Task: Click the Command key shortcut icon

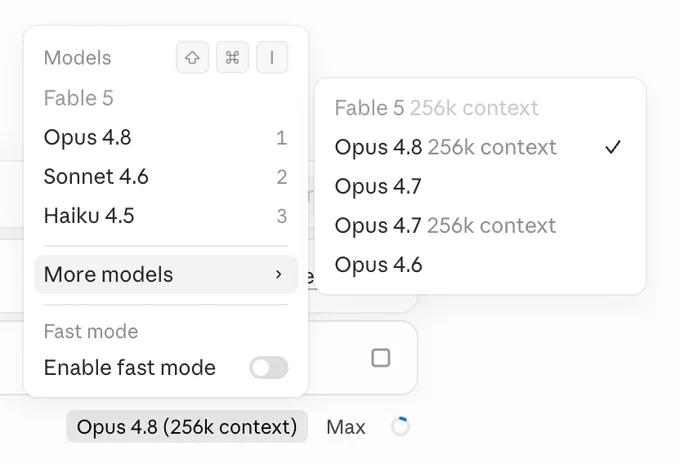Action: [232, 57]
